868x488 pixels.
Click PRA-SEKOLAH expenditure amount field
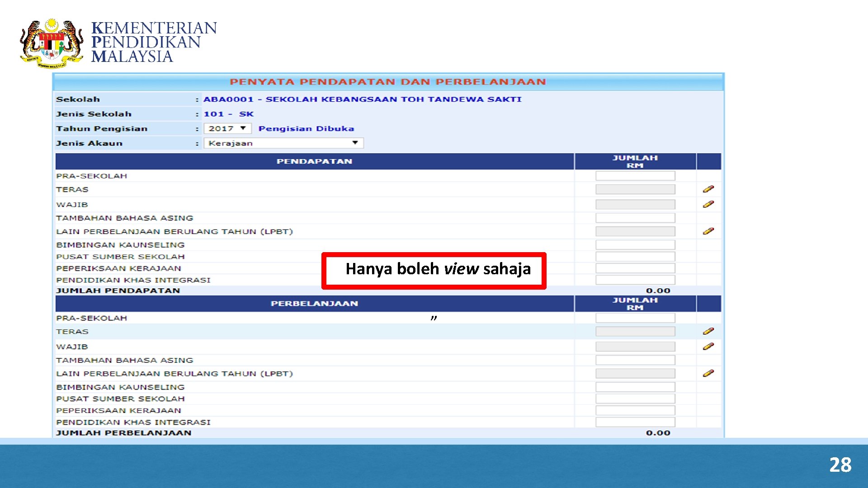(635, 318)
